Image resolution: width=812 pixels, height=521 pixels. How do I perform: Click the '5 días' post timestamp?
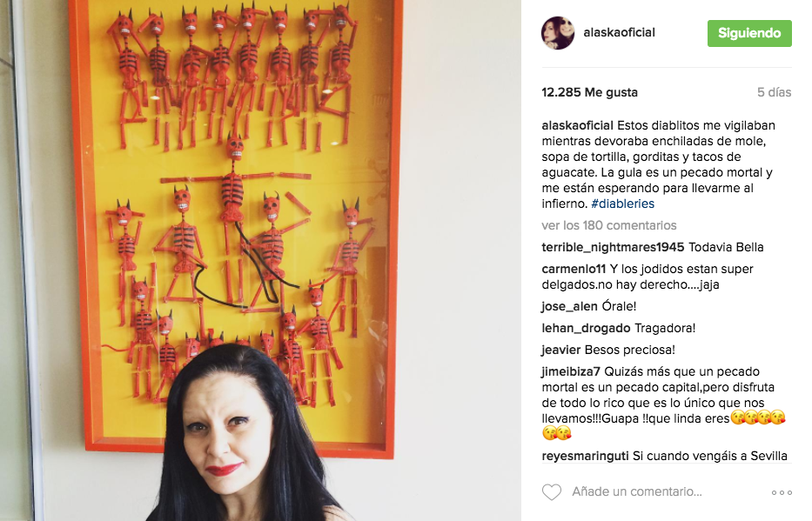click(x=775, y=92)
